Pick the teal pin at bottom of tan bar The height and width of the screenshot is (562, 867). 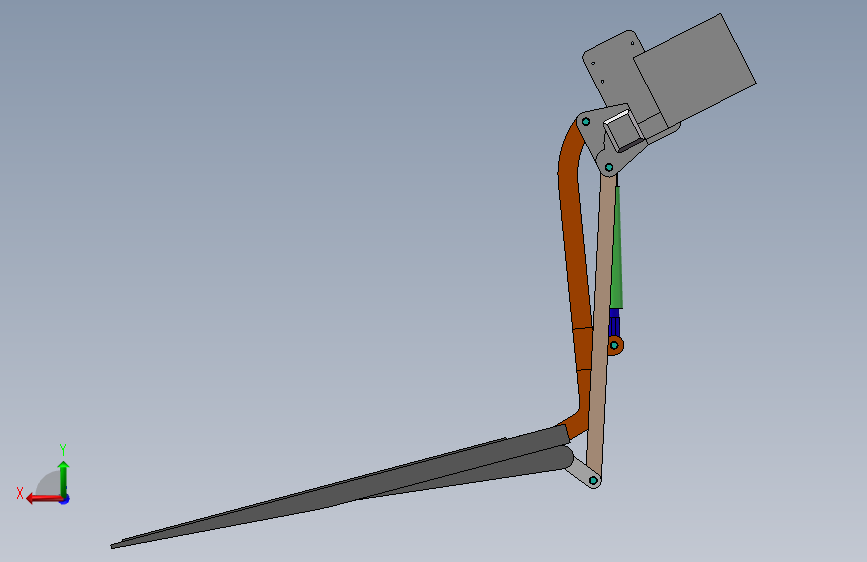pos(593,481)
